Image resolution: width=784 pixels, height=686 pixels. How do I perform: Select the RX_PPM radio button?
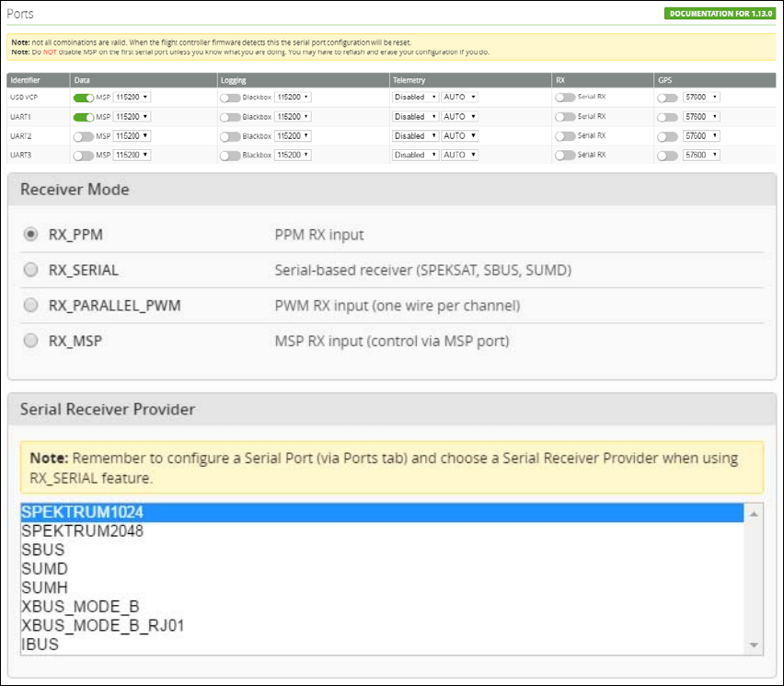tap(31, 235)
